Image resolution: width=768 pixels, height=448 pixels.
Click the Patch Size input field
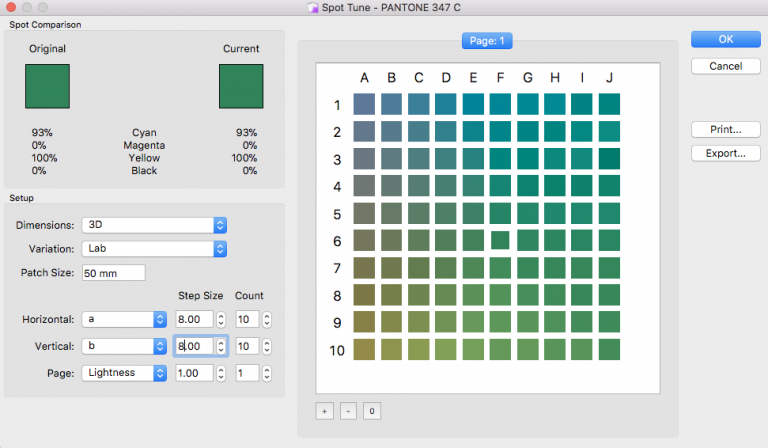(113, 273)
